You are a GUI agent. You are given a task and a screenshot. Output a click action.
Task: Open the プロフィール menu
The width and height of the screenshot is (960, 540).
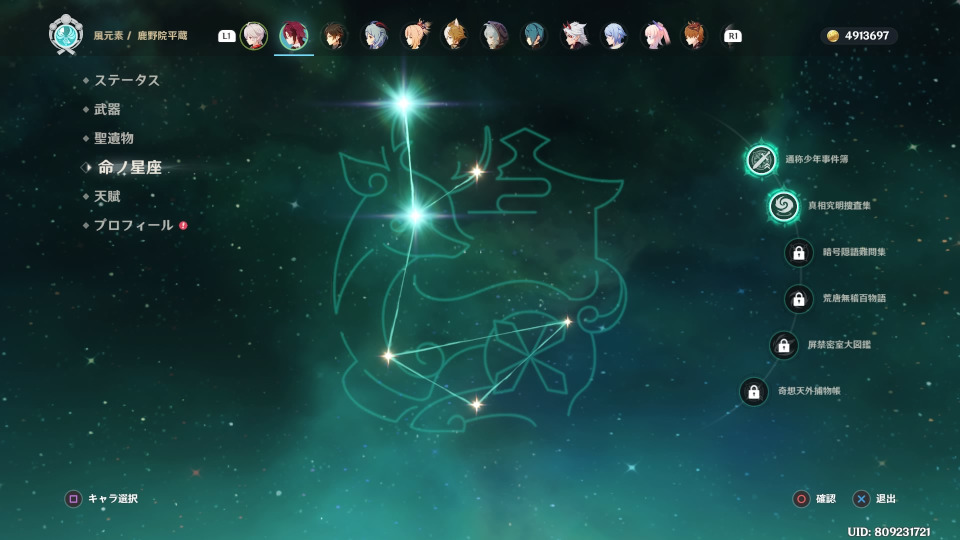[133, 225]
